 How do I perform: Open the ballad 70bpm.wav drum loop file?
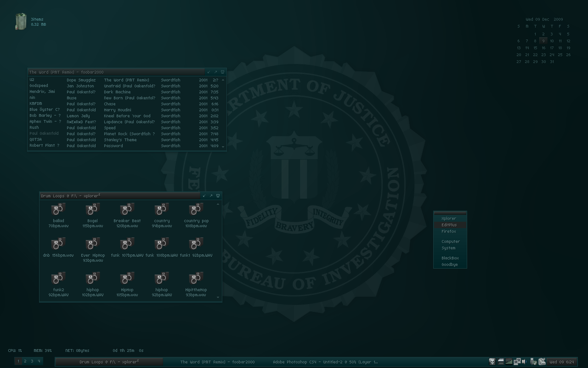pos(58,215)
